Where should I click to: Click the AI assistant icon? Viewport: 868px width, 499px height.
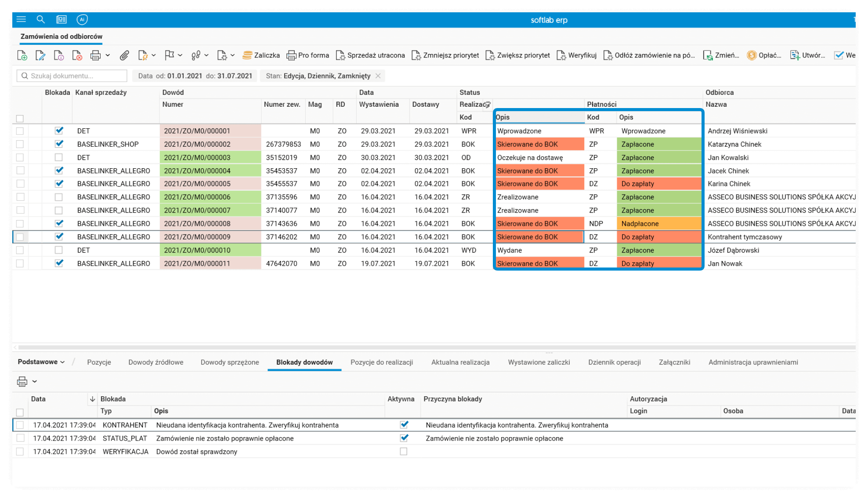pos(82,19)
